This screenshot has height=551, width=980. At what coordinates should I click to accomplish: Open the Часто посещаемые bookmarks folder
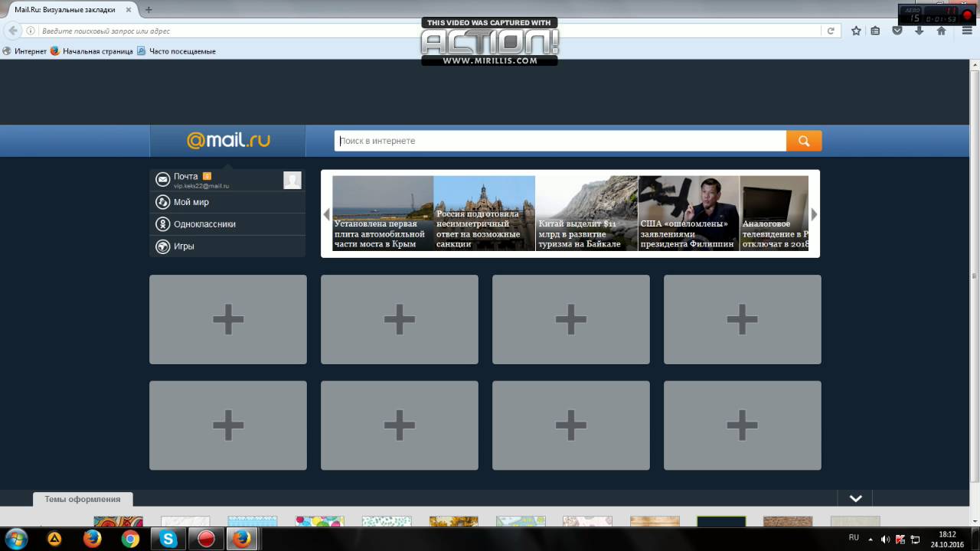[176, 51]
